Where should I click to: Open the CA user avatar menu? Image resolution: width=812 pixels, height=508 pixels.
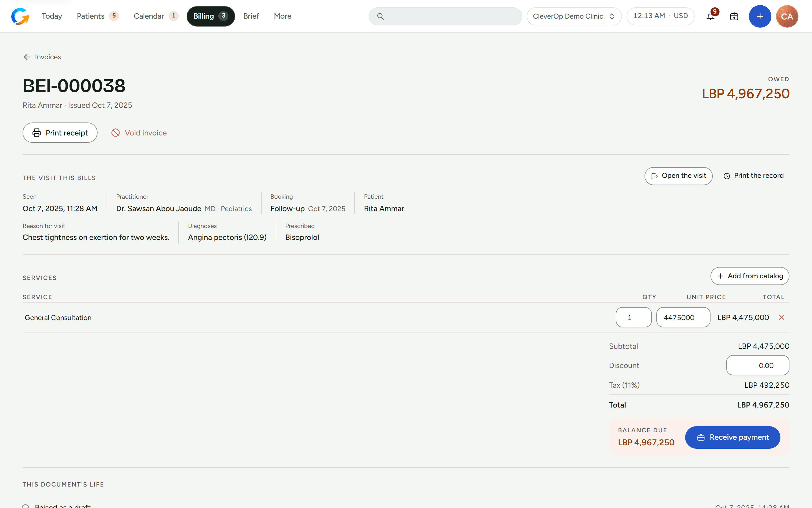787,16
